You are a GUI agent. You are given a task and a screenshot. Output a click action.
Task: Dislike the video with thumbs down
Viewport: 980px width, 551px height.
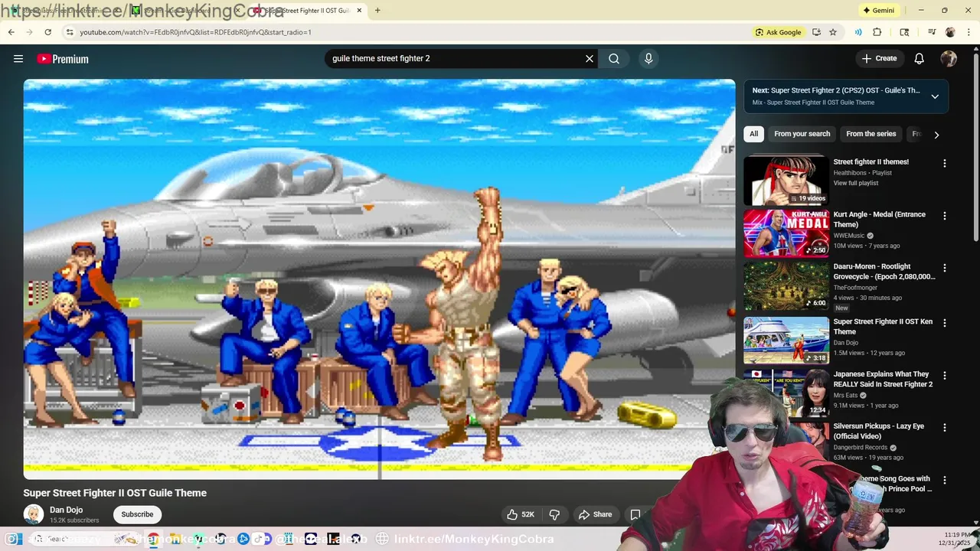(555, 514)
